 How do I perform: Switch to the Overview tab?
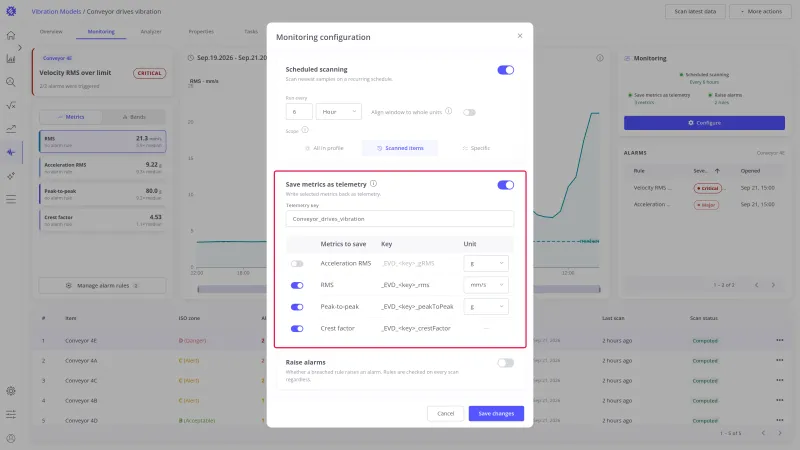[x=51, y=32]
